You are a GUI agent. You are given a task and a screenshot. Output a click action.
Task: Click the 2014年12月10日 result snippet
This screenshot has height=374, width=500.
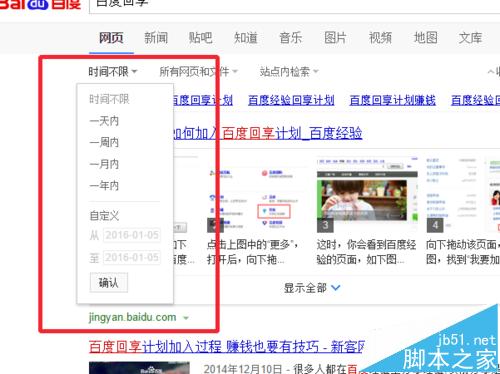coord(281,369)
